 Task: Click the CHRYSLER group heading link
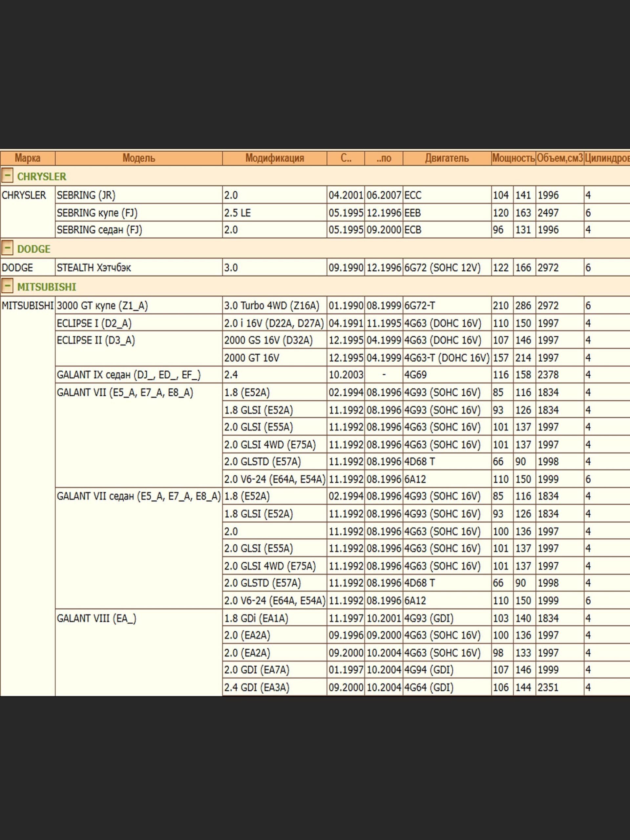coord(41,177)
